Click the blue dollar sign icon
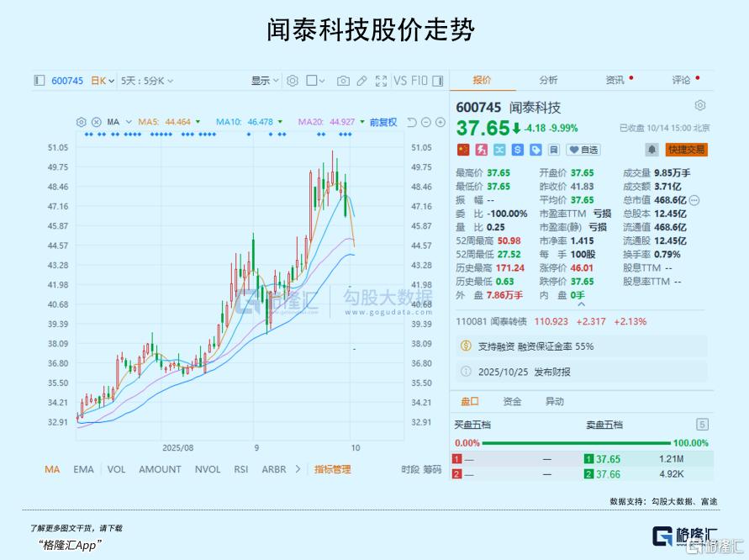Viewport: 749px width, 560px height. tap(517, 150)
